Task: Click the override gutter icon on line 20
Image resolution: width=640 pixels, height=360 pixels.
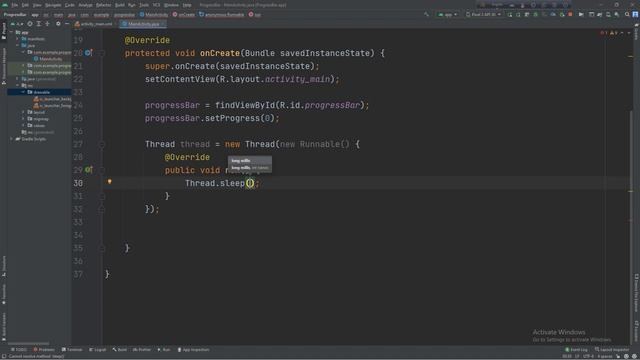Action: tap(88, 53)
